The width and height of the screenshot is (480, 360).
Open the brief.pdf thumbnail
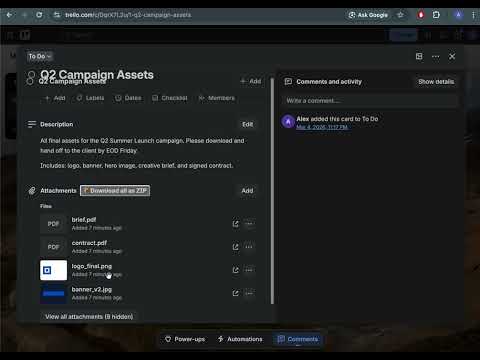53,224
